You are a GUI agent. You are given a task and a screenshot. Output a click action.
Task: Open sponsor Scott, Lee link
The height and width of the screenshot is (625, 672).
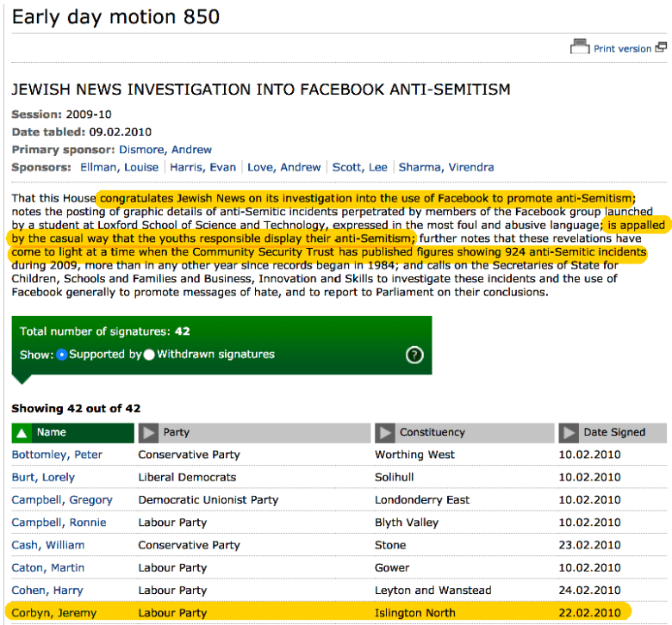pos(359,167)
